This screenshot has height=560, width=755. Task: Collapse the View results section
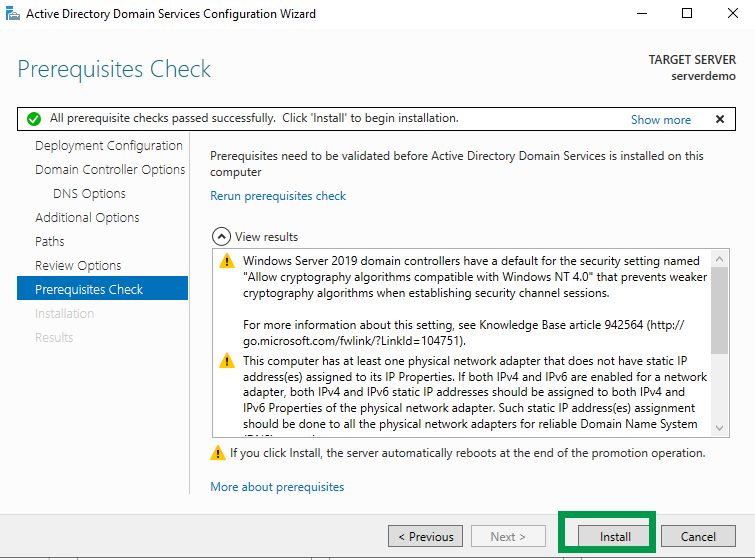pyautogui.click(x=221, y=237)
